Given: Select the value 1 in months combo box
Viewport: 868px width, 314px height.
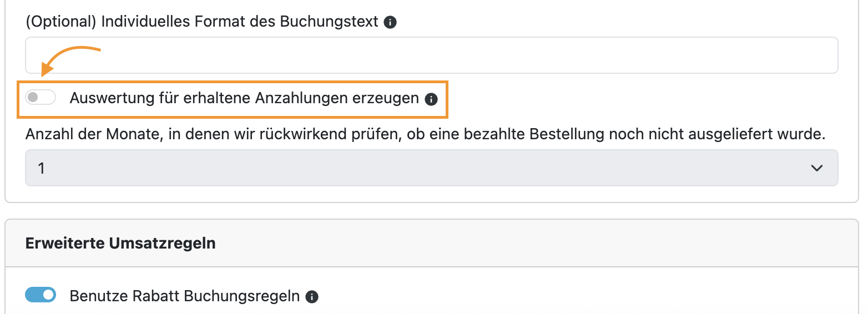Looking at the screenshot, I should 42,168.
